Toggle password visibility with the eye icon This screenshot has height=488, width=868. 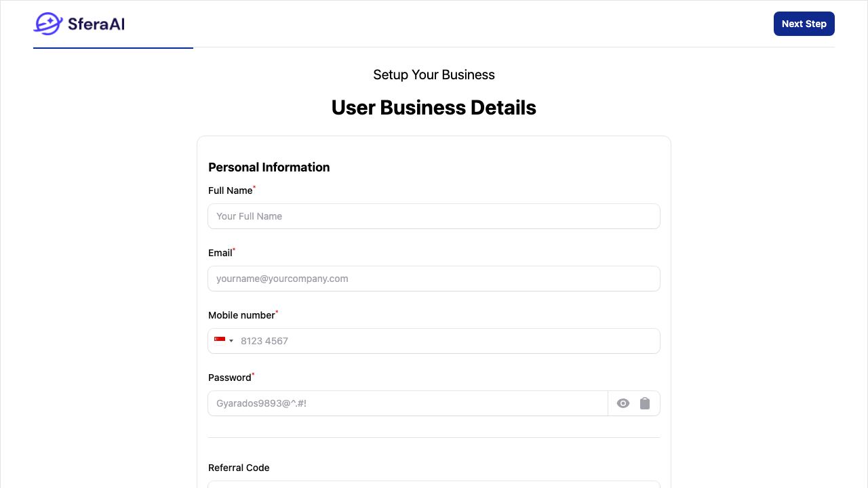pyautogui.click(x=623, y=403)
